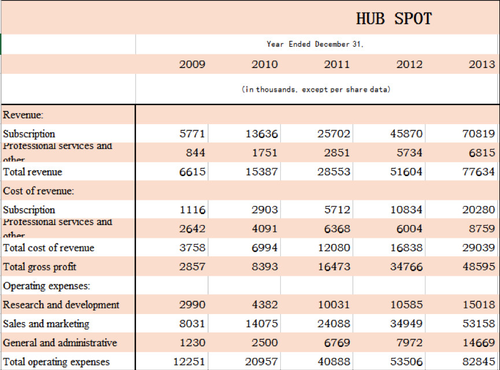This screenshot has width=500, height=370.
Task: Select the 2012 year column header
Action: pyautogui.click(x=409, y=64)
